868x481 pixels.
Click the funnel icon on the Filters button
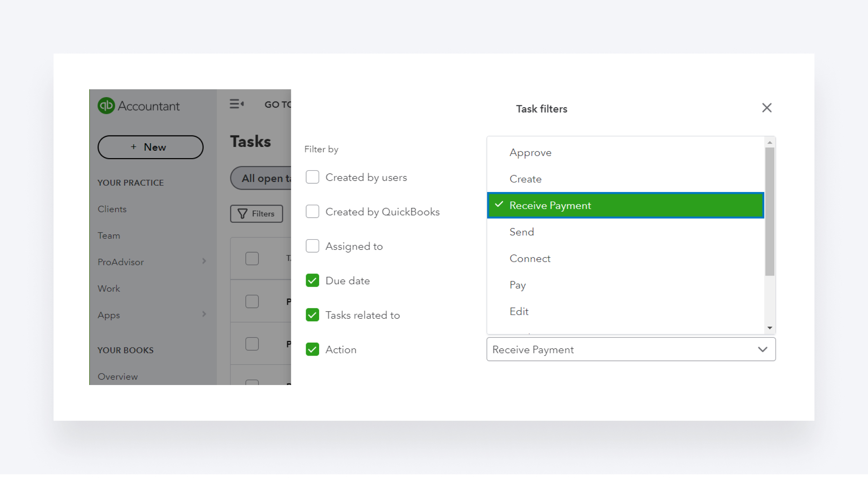(242, 214)
